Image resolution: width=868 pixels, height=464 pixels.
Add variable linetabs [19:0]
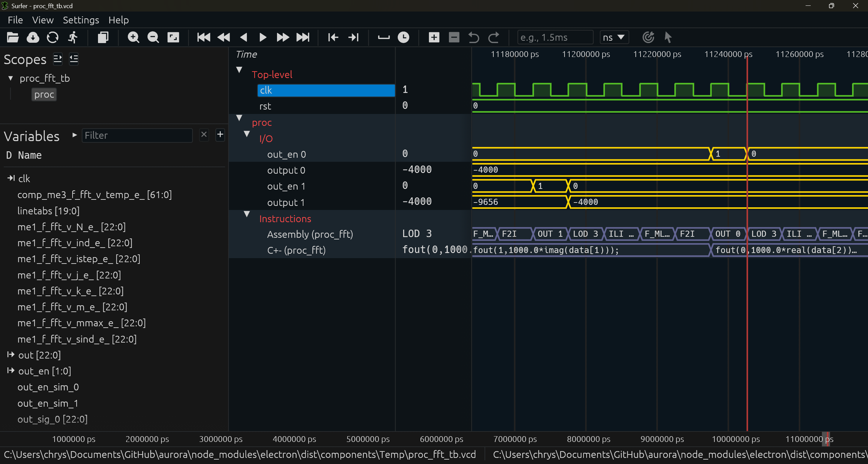48,211
